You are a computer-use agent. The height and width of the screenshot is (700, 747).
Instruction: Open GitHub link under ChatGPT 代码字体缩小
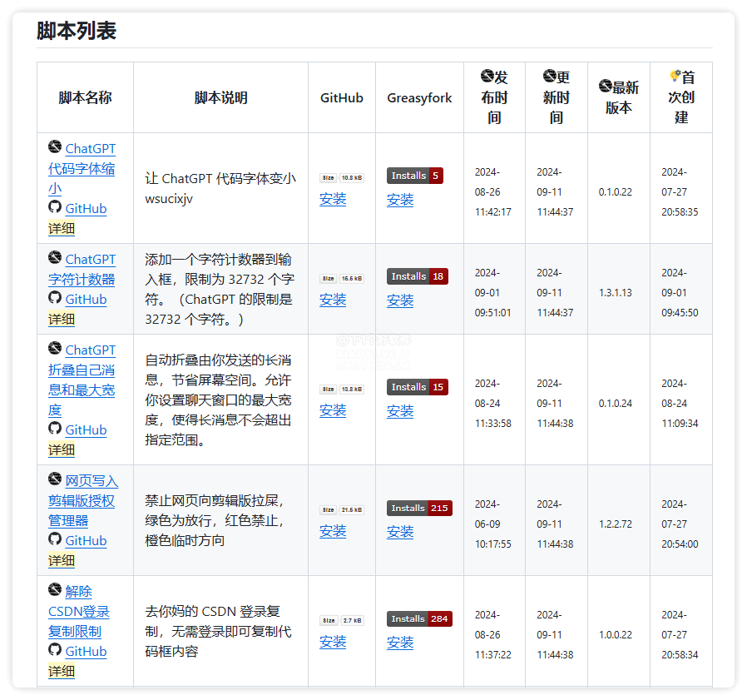click(86, 208)
